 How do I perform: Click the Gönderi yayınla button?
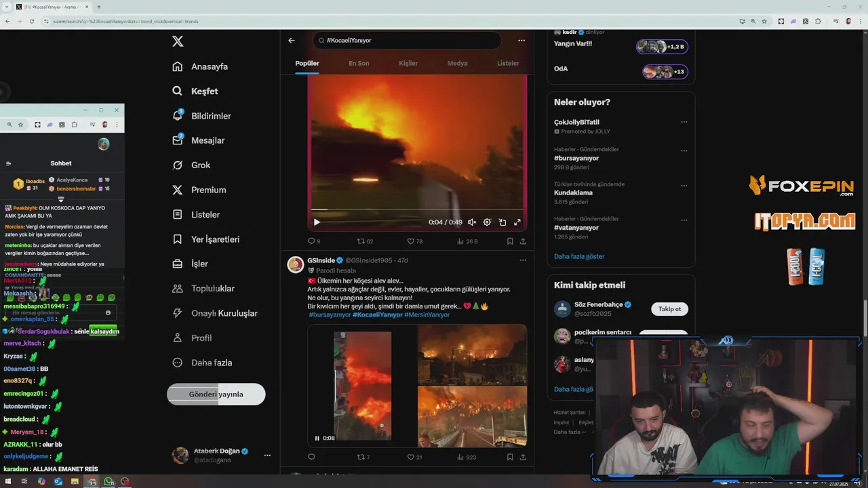coord(216,394)
